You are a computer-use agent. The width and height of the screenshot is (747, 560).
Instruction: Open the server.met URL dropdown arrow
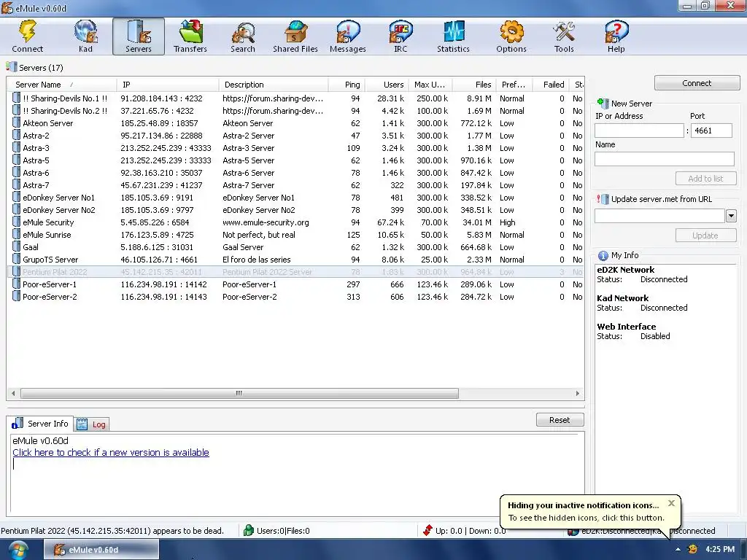point(731,216)
